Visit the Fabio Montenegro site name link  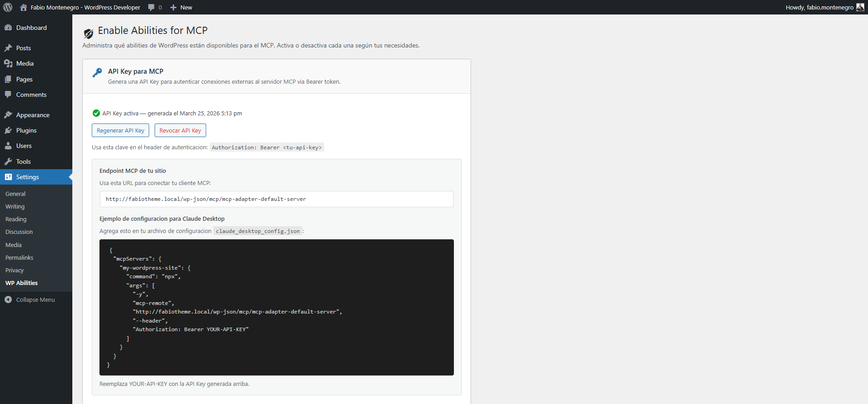[x=85, y=7]
